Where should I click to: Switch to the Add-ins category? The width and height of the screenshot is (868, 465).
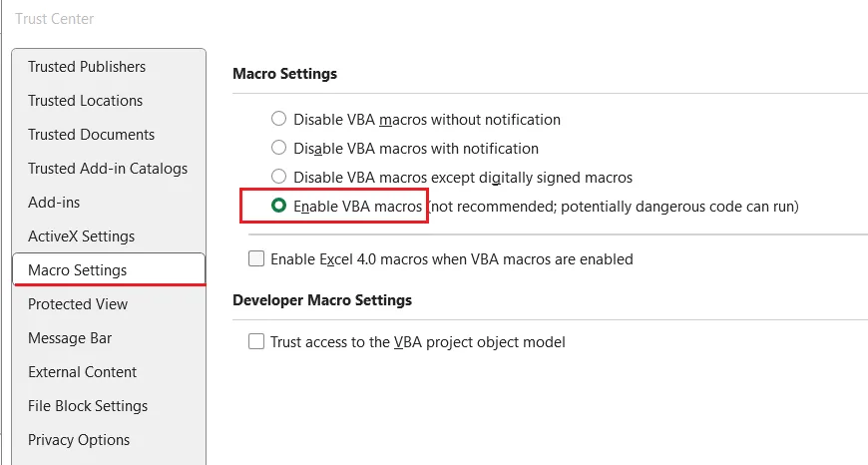pyautogui.click(x=54, y=203)
